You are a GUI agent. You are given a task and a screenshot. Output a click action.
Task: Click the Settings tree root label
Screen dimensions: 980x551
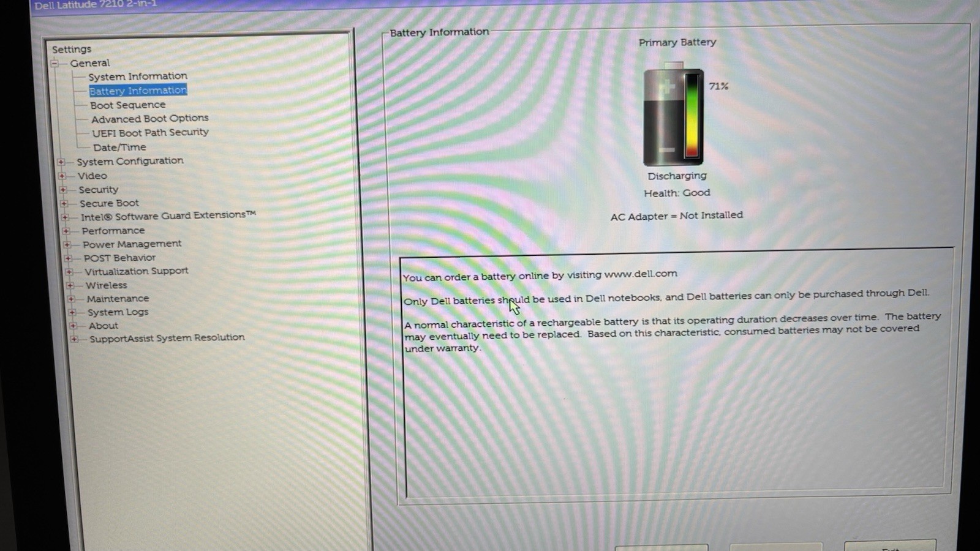[72, 49]
